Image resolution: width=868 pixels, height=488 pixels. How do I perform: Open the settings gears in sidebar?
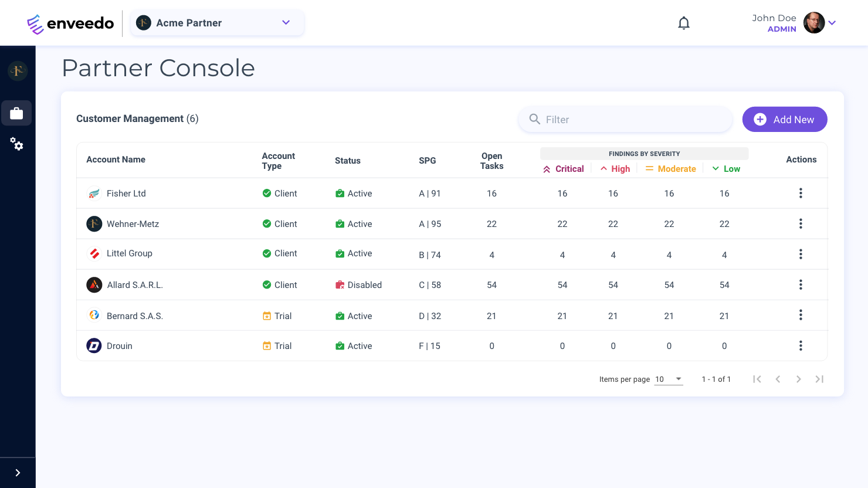(x=16, y=144)
